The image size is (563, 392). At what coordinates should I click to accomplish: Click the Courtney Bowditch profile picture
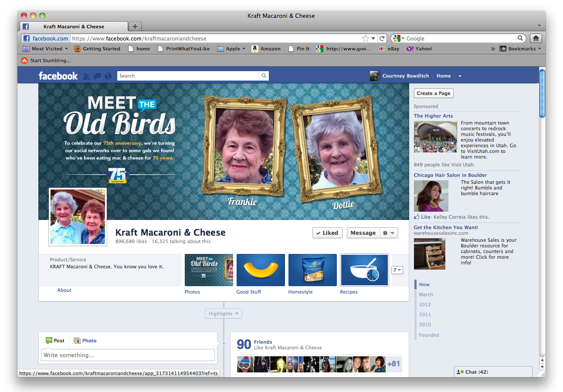[x=375, y=76]
